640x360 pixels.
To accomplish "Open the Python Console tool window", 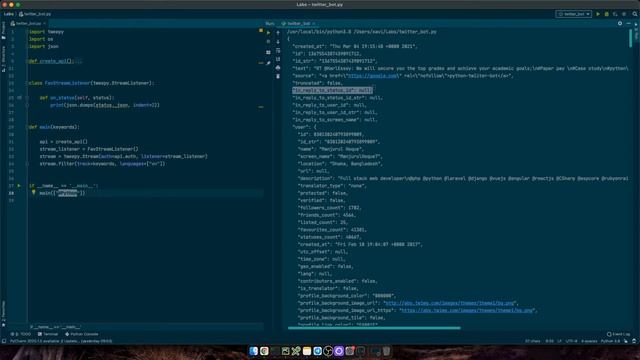I will click(82, 334).
